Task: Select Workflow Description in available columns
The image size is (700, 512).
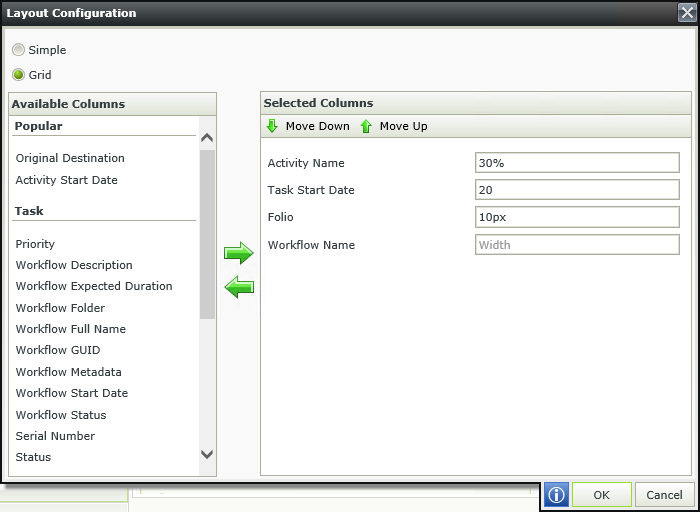Action: (74, 265)
